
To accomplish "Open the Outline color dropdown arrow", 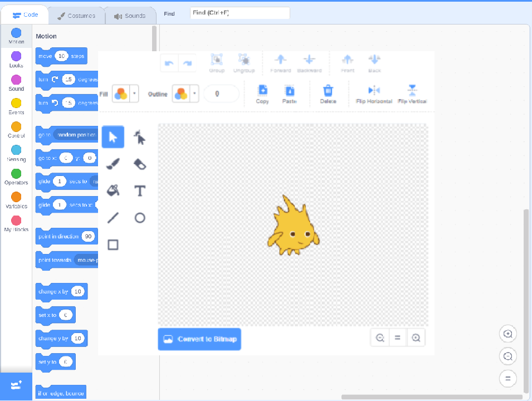I will pos(194,94).
